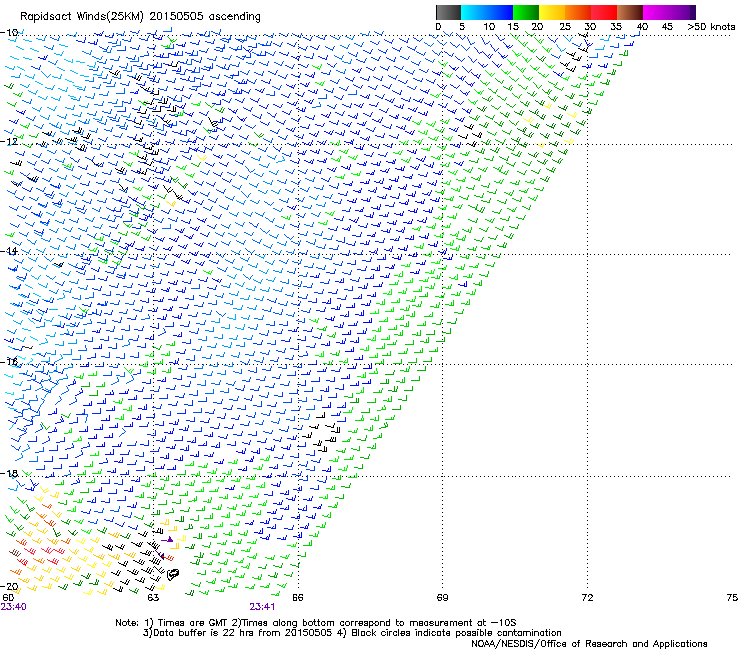The image size is (740, 650).
Task: Click the latitude label '-18'
Action: 9,473
